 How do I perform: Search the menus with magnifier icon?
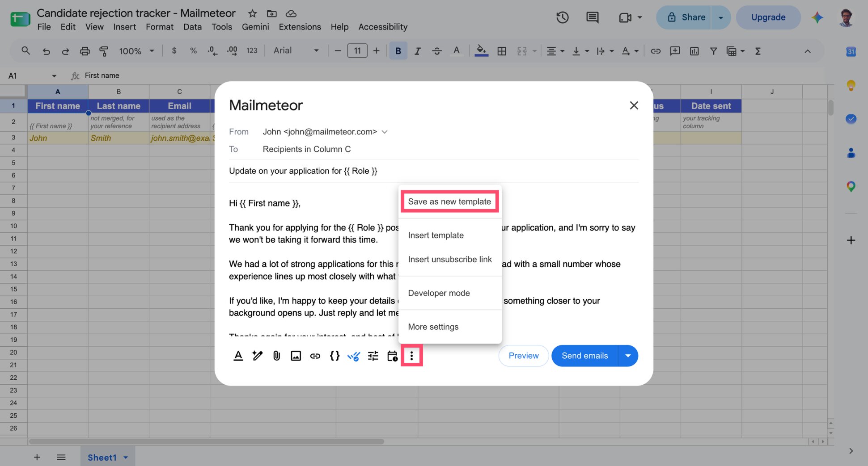pyautogui.click(x=25, y=51)
